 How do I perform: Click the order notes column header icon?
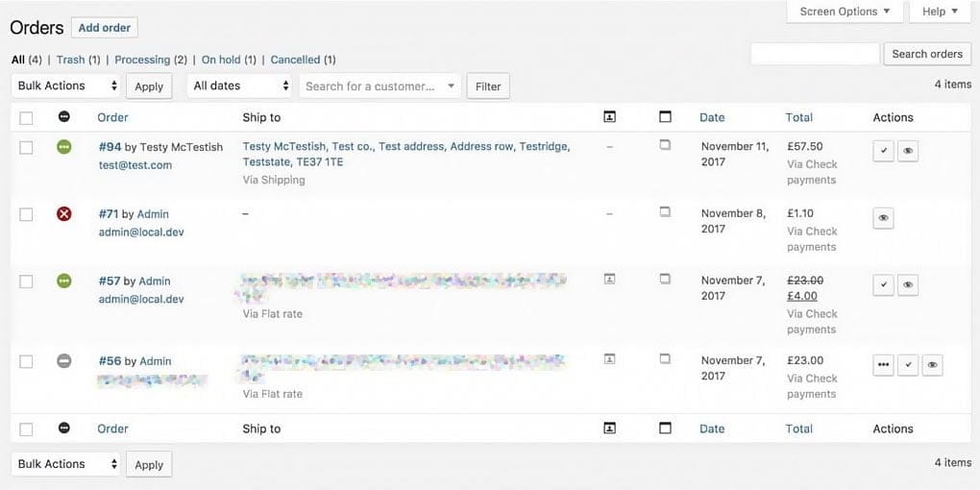[665, 117]
